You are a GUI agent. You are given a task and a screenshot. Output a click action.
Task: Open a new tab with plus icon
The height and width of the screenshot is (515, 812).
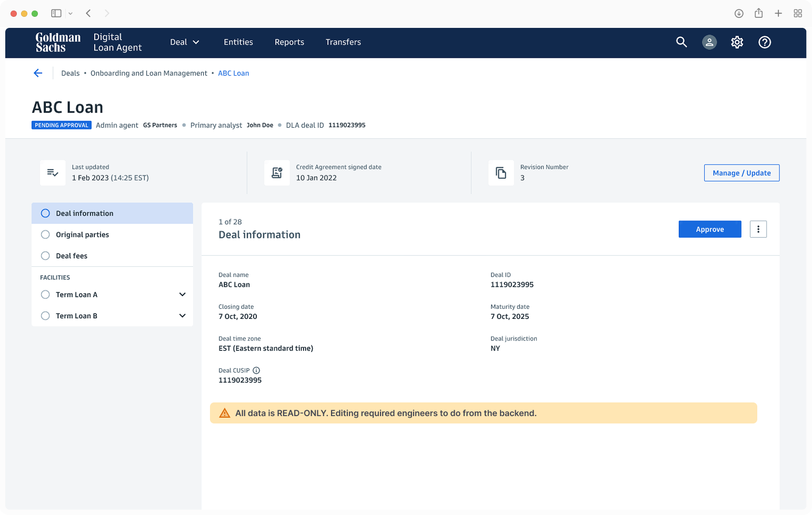point(778,14)
